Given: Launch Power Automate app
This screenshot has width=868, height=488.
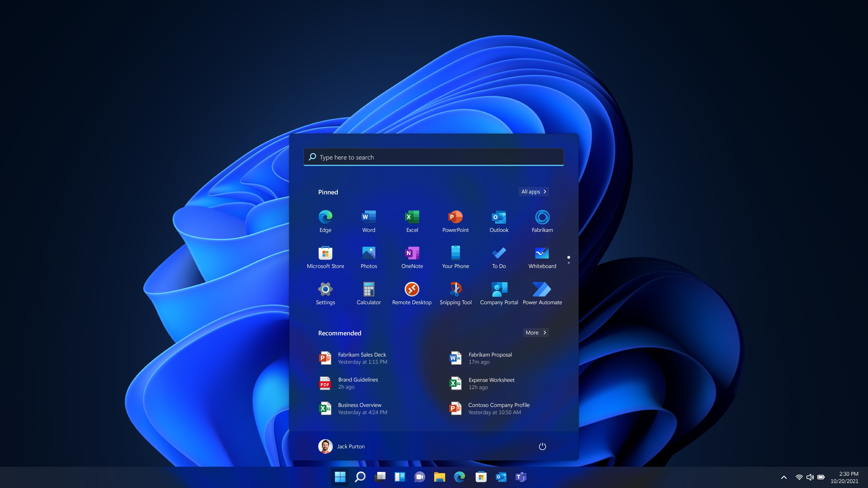Looking at the screenshot, I should click(x=542, y=289).
